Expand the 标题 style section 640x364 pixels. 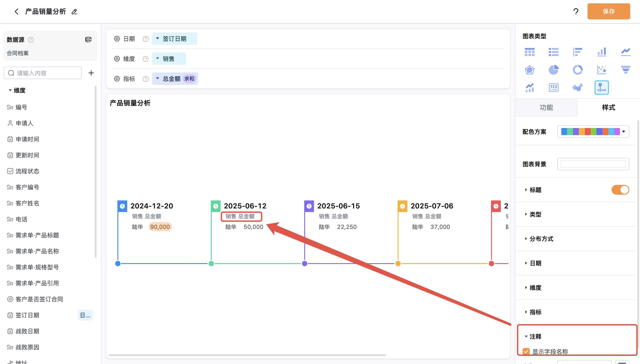click(526, 190)
